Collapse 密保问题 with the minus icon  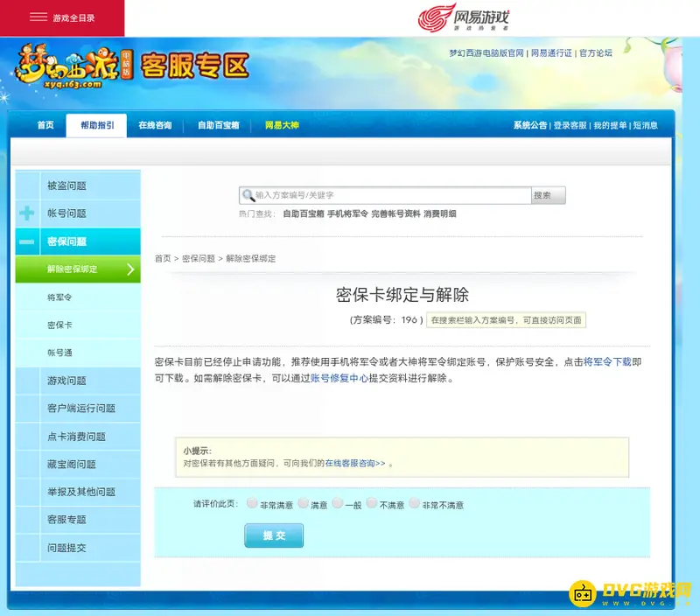click(27, 241)
